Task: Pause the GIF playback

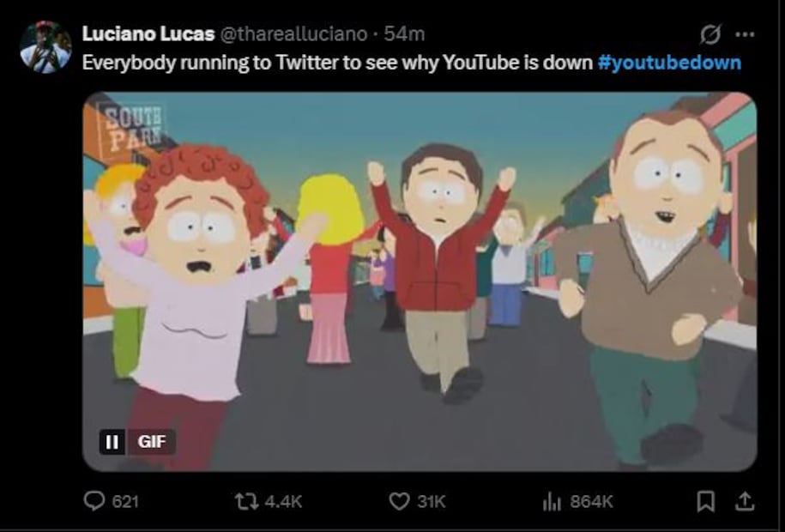Action: (112, 442)
